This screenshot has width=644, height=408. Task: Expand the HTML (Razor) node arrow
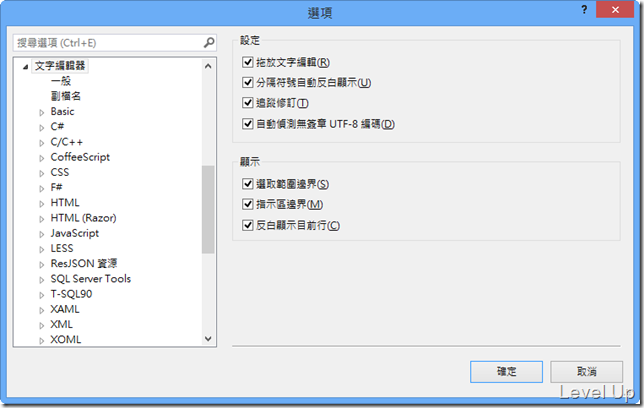pos(41,219)
